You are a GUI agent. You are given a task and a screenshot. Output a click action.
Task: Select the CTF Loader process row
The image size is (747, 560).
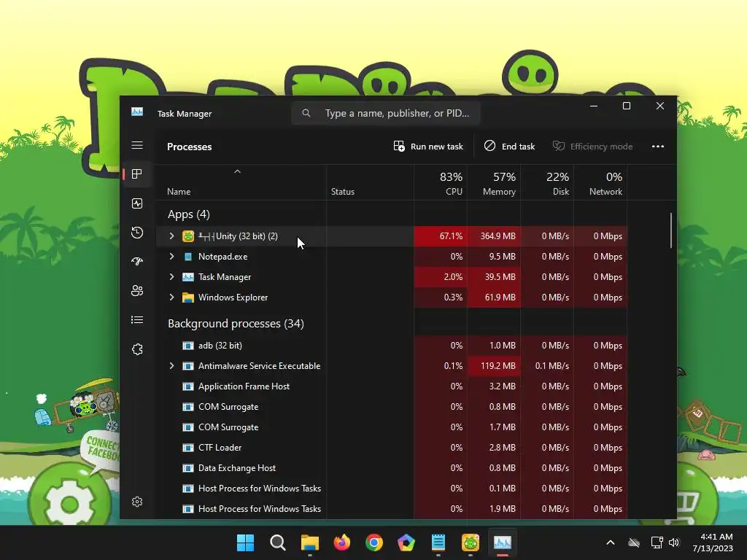[x=392, y=448]
